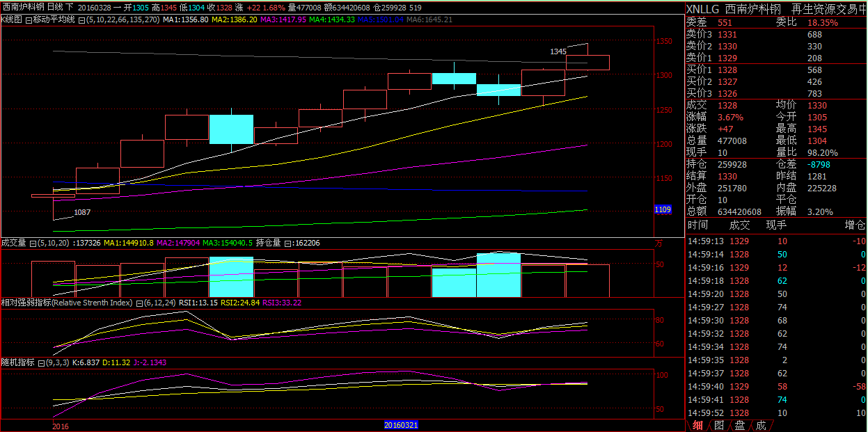Collapse the 移动平均线 indicator box icon
The height and width of the screenshot is (432, 868).
[x=28, y=19]
